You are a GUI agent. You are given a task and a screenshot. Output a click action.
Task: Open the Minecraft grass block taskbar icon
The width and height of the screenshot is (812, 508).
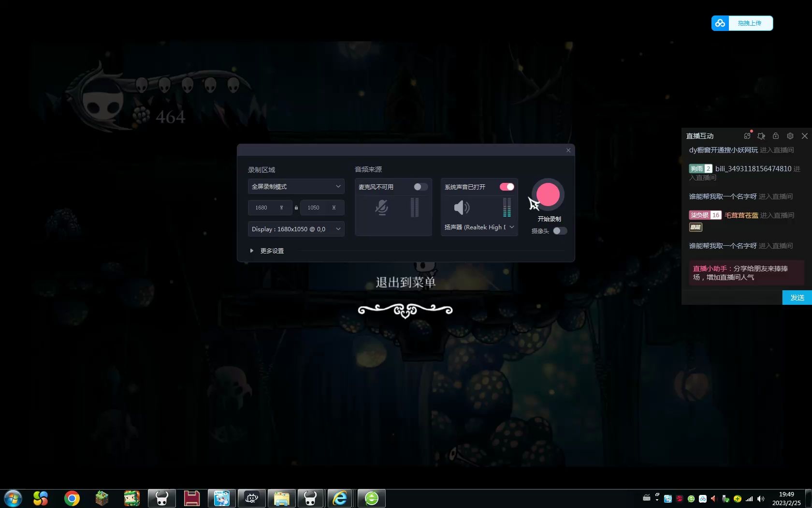tap(101, 498)
